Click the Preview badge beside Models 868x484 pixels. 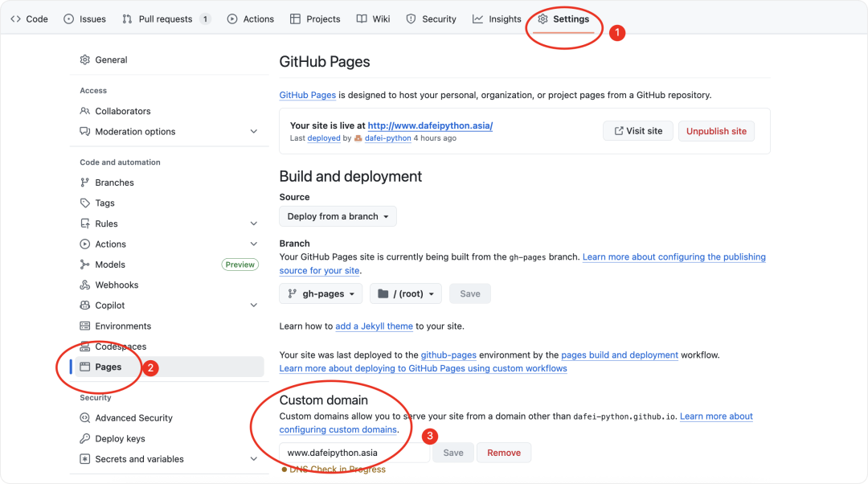coord(240,265)
